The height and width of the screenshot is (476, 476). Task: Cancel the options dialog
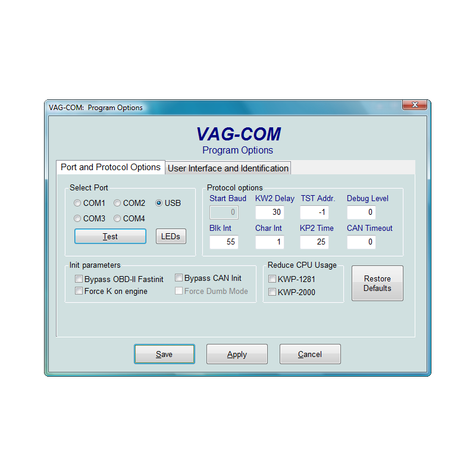pos(310,354)
